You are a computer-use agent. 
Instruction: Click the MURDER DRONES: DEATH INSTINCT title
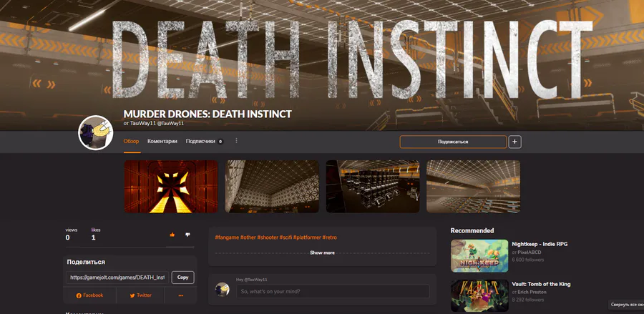[208, 114]
